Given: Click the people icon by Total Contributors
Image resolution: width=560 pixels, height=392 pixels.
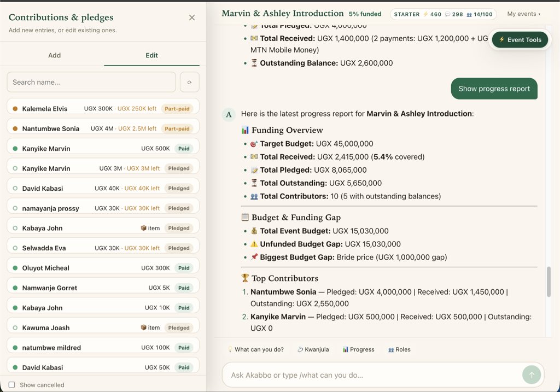Looking at the screenshot, I should (254, 196).
